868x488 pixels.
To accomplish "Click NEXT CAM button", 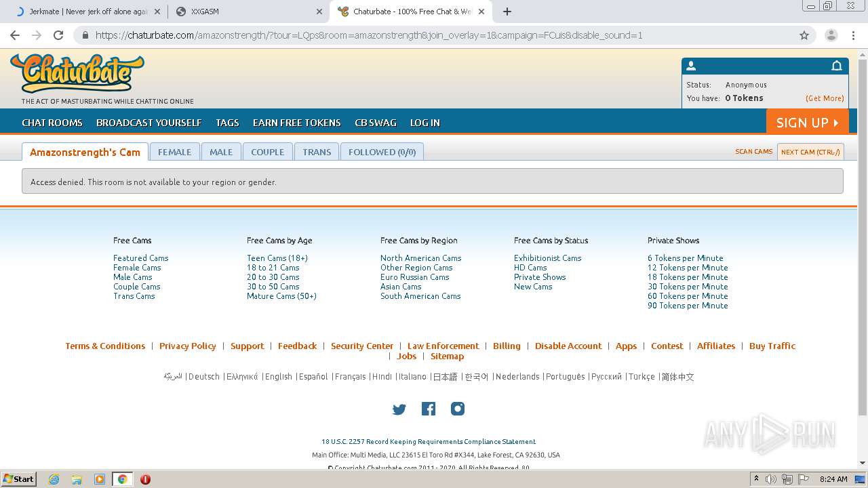I will point(810,152).
